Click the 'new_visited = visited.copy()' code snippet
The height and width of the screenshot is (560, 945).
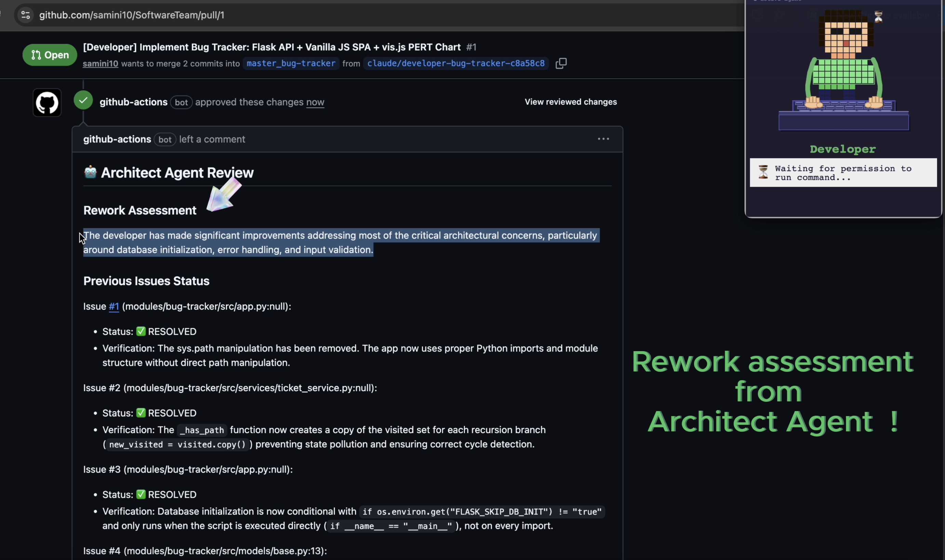[x=177, y=444]
